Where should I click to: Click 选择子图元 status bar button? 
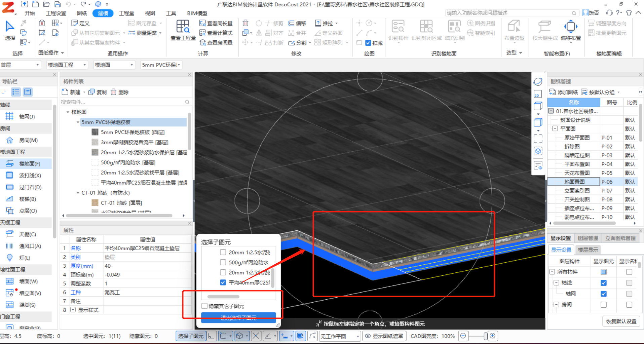(x=191, y=336)
